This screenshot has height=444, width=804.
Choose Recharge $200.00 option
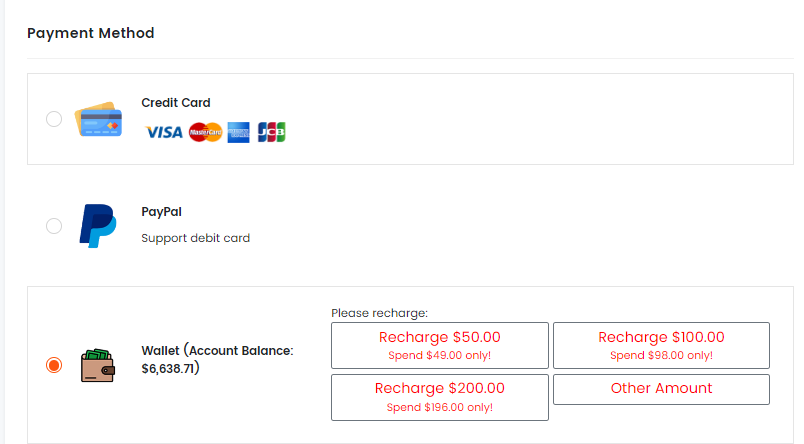click(x=439, y=397)
